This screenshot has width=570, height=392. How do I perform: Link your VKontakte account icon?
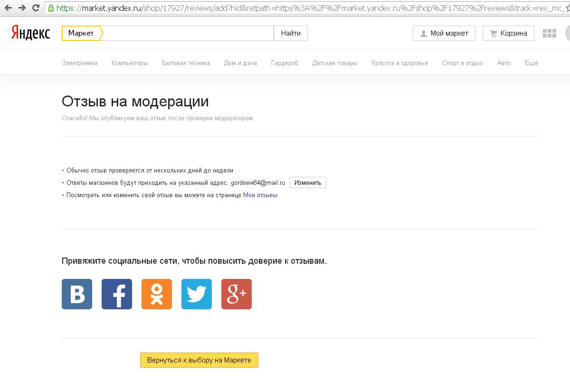77,294
